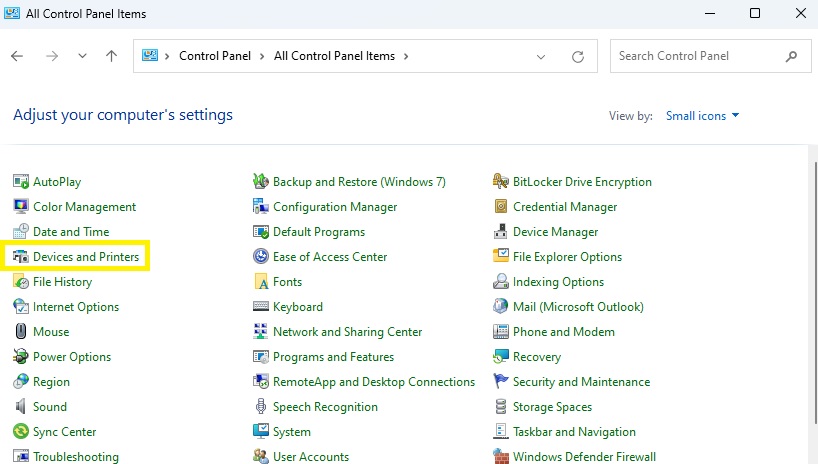Click the forward navigation arrow

click(52, 56)
